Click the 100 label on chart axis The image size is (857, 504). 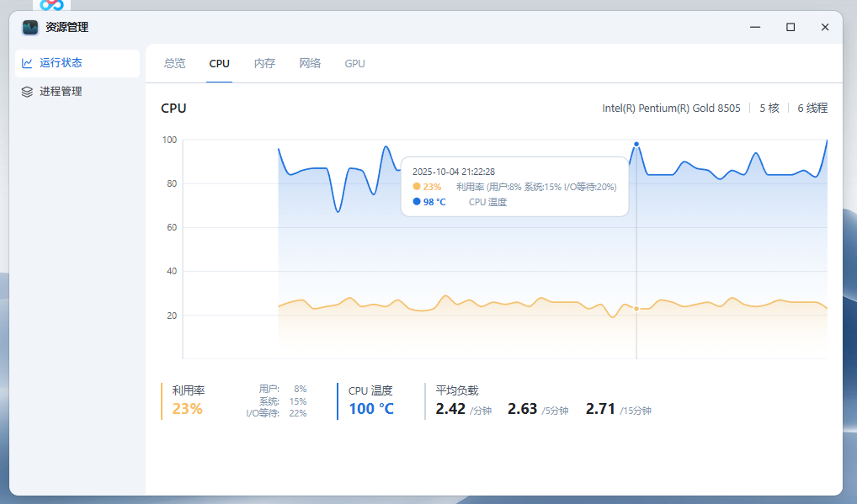(x=169, y=140)
